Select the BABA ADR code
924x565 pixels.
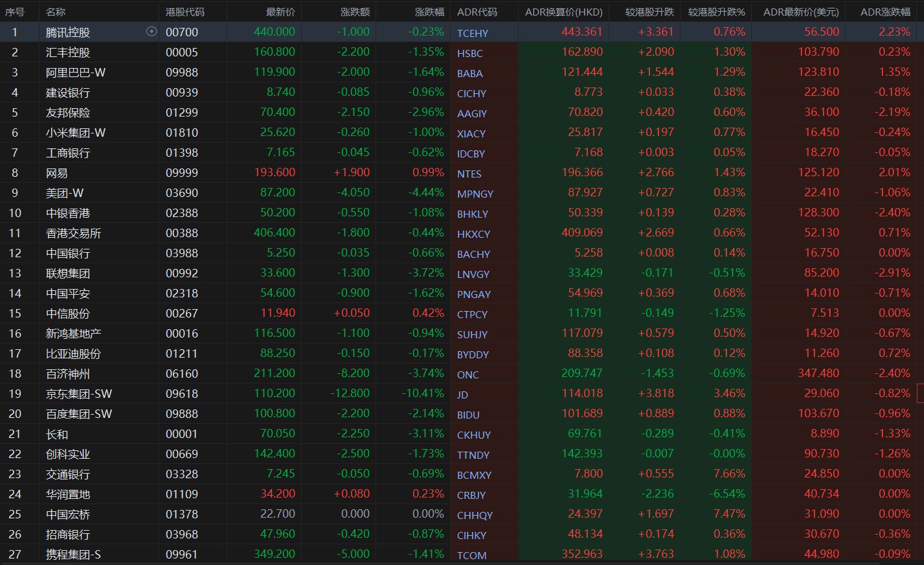(x=470, y=73)
